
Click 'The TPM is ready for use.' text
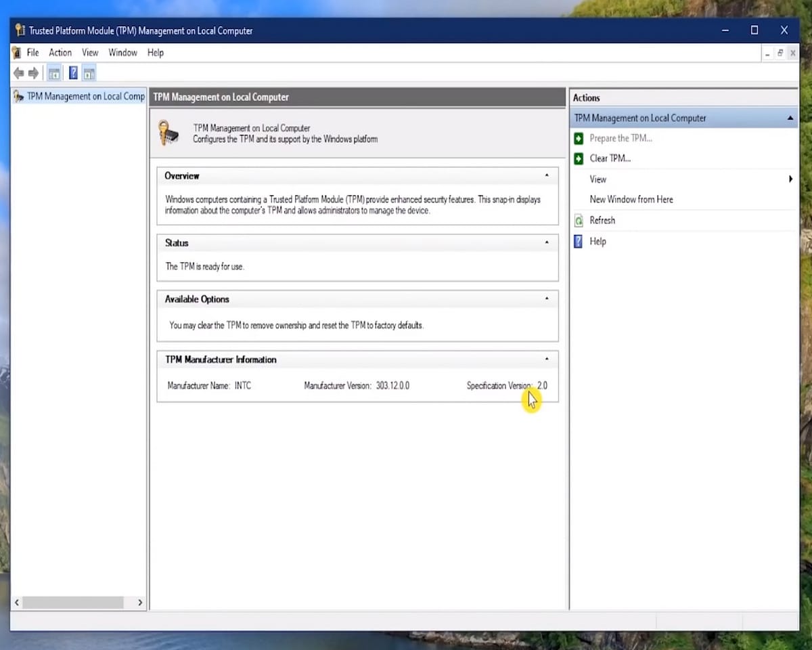(204, 267)
